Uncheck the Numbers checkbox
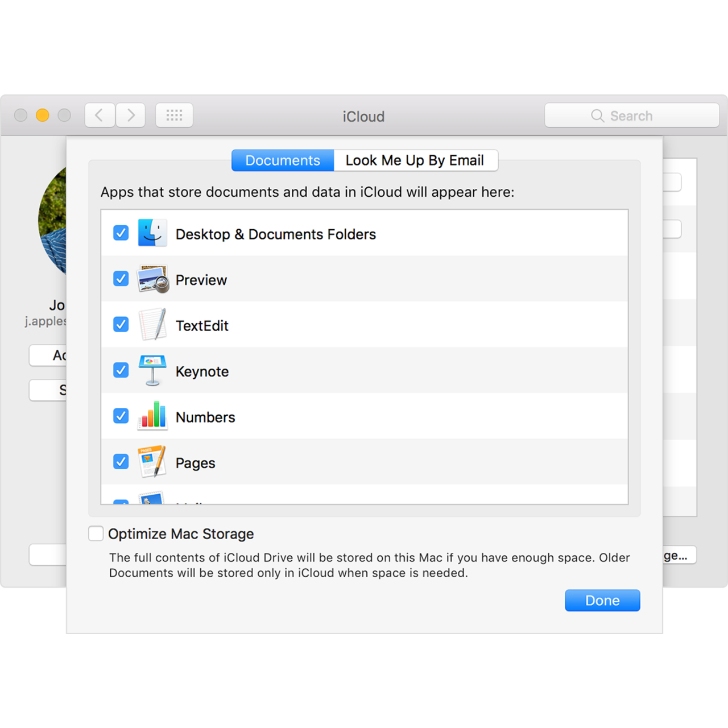The height and width of the screenshot is (728, 728). tap(121, 416)
